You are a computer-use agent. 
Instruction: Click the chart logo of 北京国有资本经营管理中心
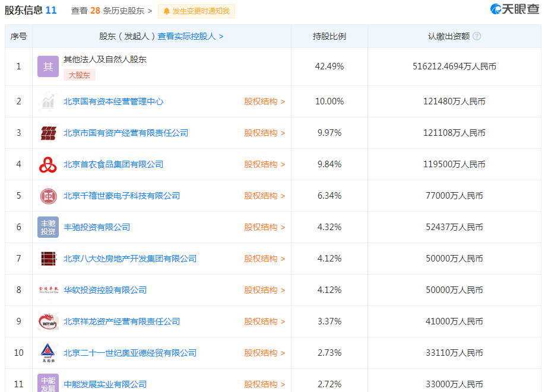[48, 101]
